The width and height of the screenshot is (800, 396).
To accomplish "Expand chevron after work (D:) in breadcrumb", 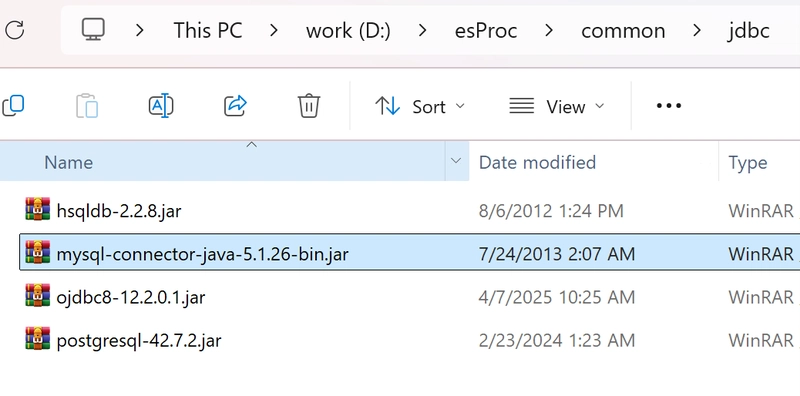I will [422, 31].
